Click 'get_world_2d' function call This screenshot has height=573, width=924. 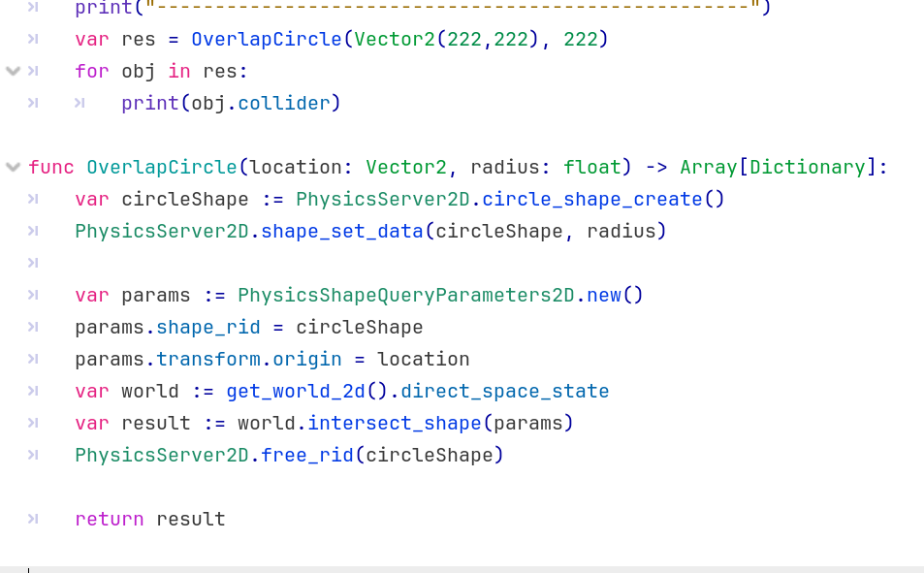[x=296, y=392]
